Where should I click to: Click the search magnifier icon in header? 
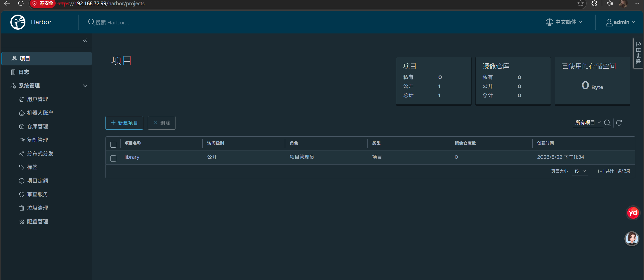(x=91, y=22)
